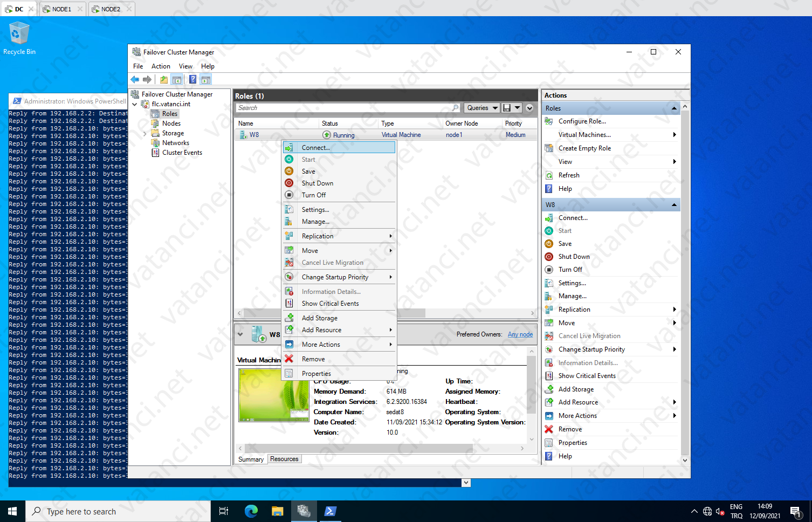The height and width of the screenshot is (522, 812).
Task: Click the Back arrow toolbar icon
Action: 135,79
